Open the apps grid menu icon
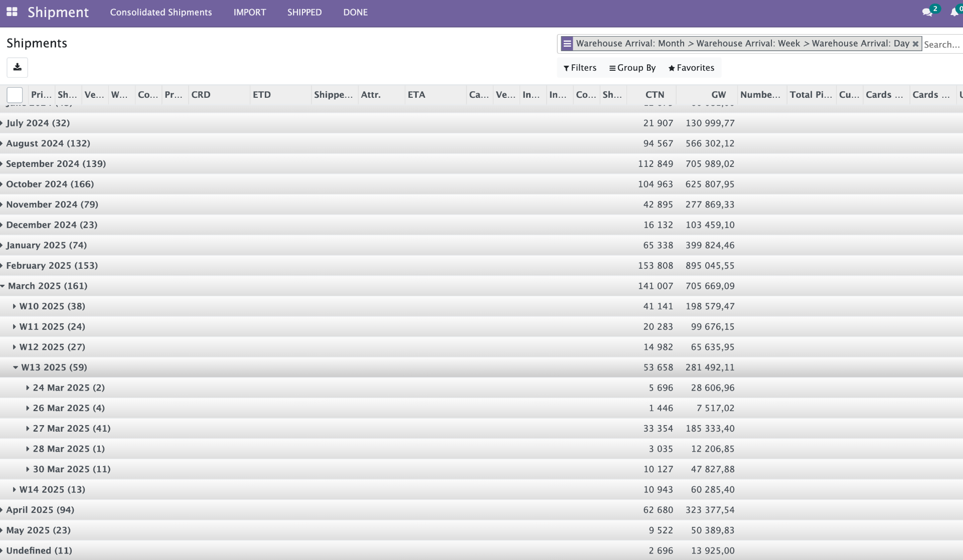Image resolution: width=963 pixels, height=560 pixels. [x=12, y=12]
